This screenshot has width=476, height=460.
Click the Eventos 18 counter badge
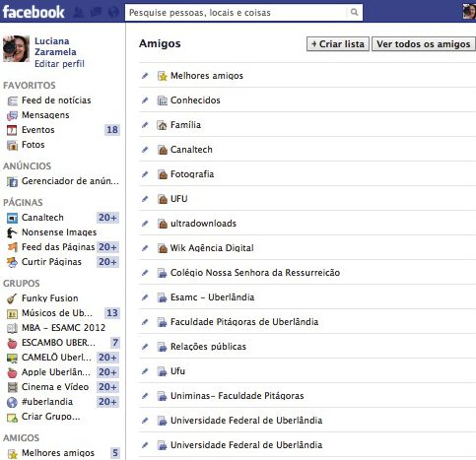point(112,130)
